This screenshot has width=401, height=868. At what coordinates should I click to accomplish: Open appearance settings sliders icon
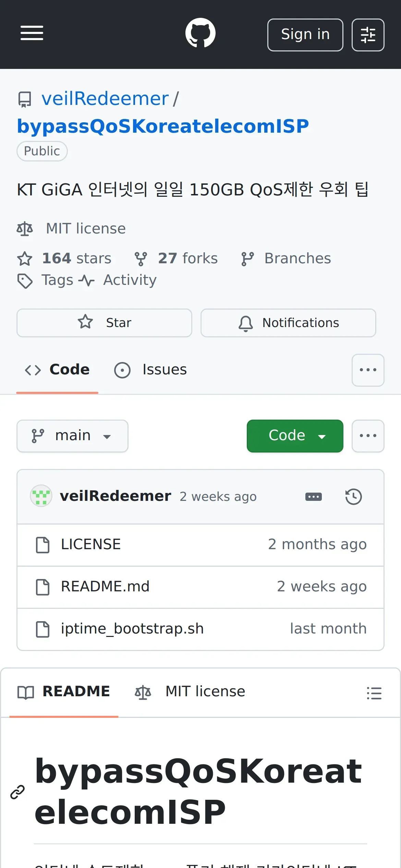click(x=368, y=35)
